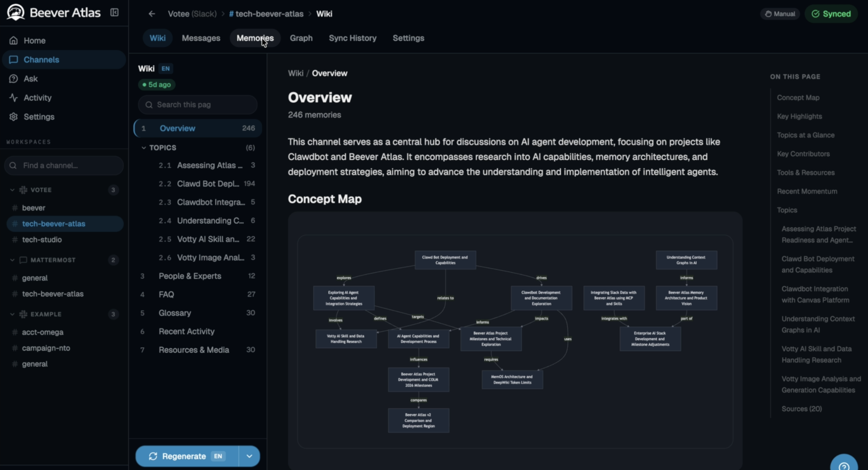Screen dimensions: 868x470
Task: Open Votee (Slack) breadcrumb link
Action: click(192, 14)
